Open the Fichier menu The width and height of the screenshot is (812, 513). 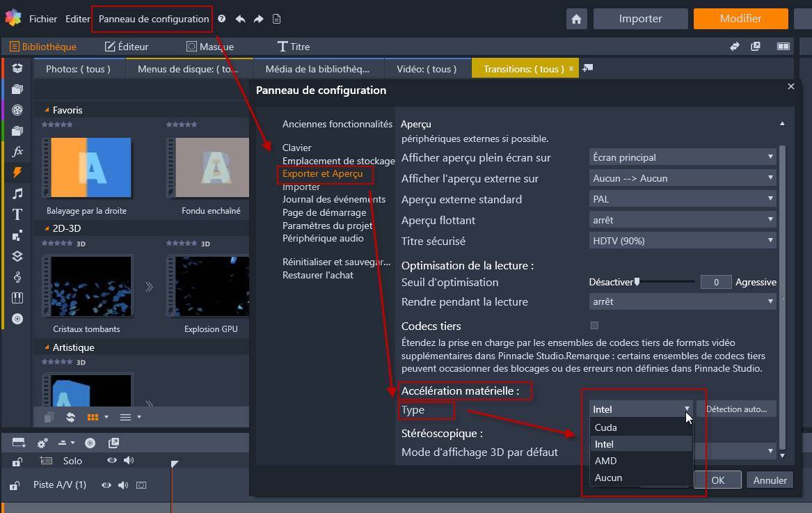click(43, 19)
